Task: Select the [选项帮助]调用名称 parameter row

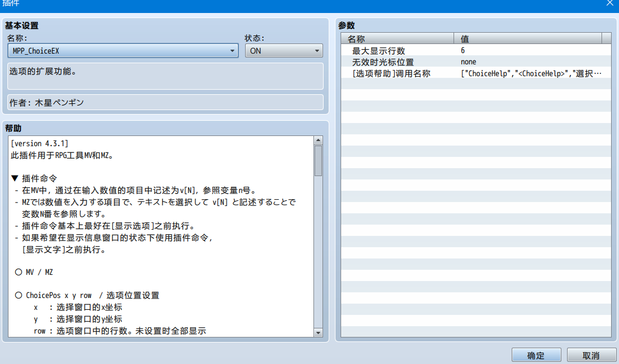Action: click(476, 73)
